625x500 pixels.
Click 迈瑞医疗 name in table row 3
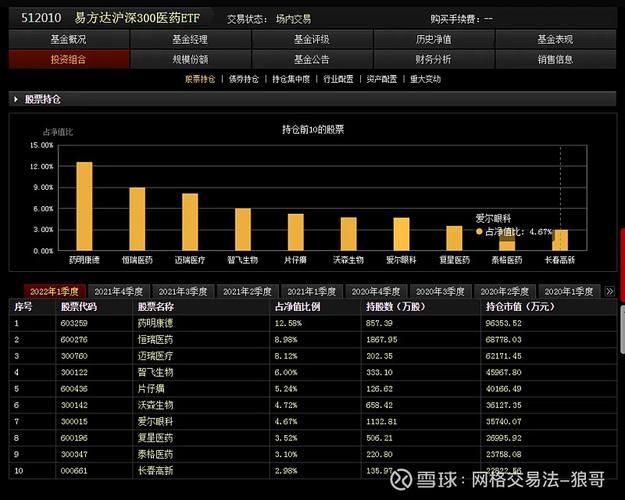pyautogui.click(x=155, y=356)
